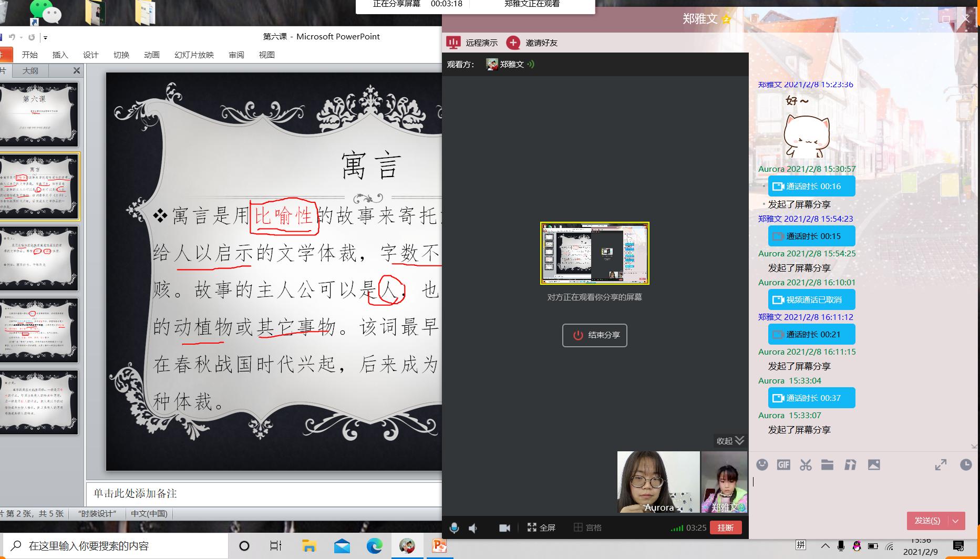Open the 幻灯片放映 ribbon tab
Viewport: 980px width, 559px height.
[x=194, y=55]
